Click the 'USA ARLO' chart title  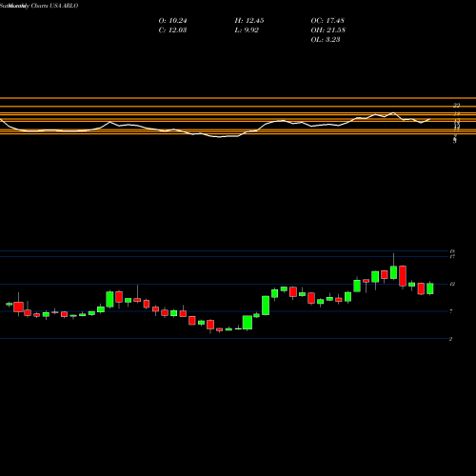tap(63, 6)
